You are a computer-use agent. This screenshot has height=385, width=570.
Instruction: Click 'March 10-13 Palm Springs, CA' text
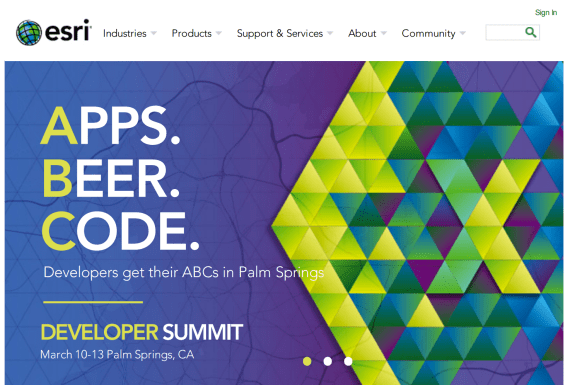pos(117,354)
